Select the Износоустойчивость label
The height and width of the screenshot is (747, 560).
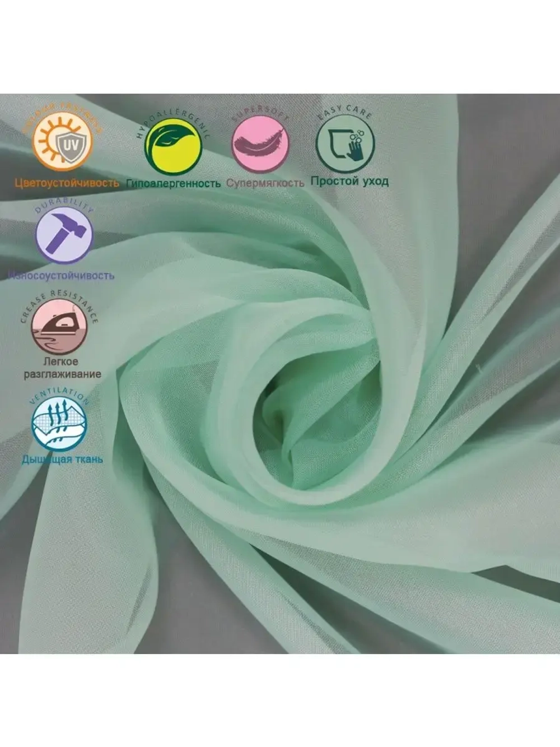62,275
